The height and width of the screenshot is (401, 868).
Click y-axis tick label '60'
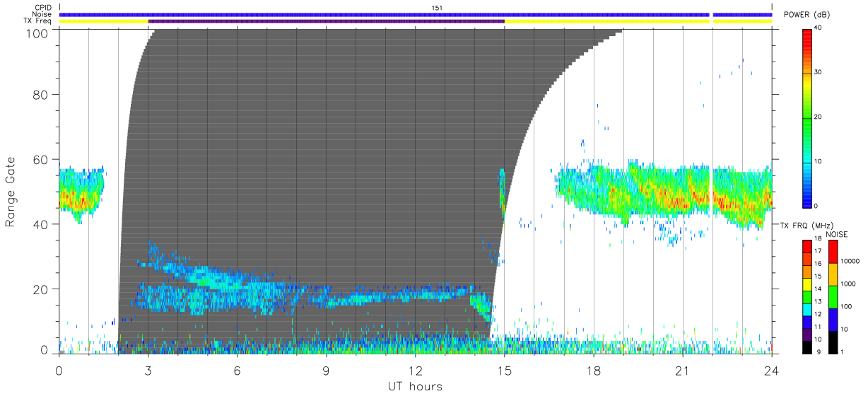coord(40,159)
